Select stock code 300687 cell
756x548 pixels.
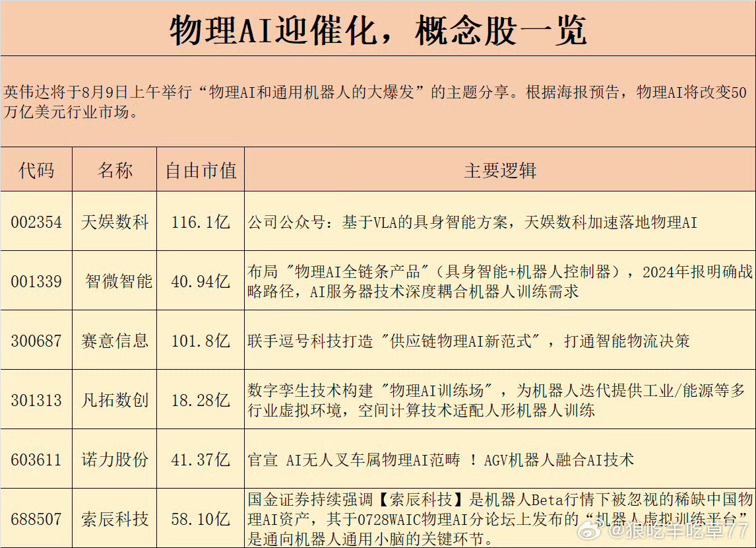point(36,340)
